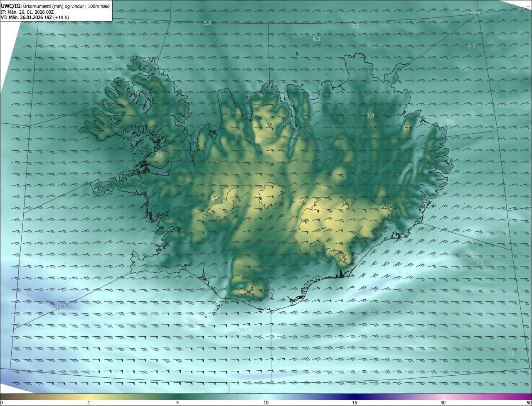Click the 3.9 value label in northeast Iceland
Image resolution: width=532 pixels, height=406 pixels.
(370, 115)
